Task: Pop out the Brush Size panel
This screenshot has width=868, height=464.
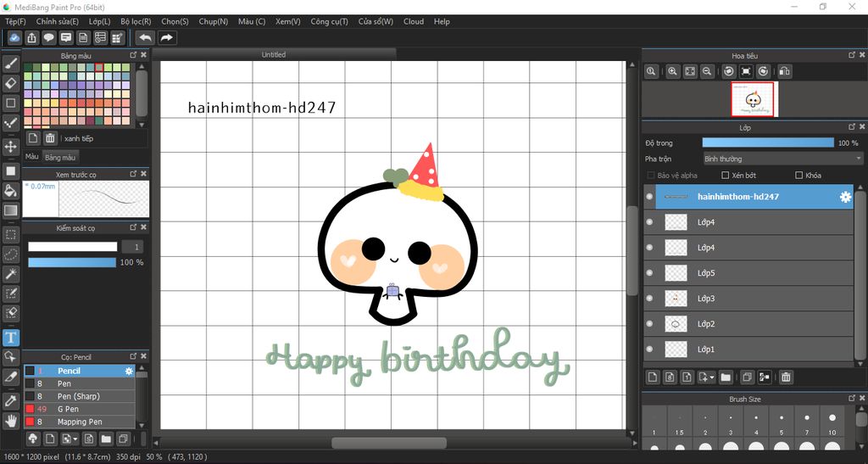Action: (852, 398)
